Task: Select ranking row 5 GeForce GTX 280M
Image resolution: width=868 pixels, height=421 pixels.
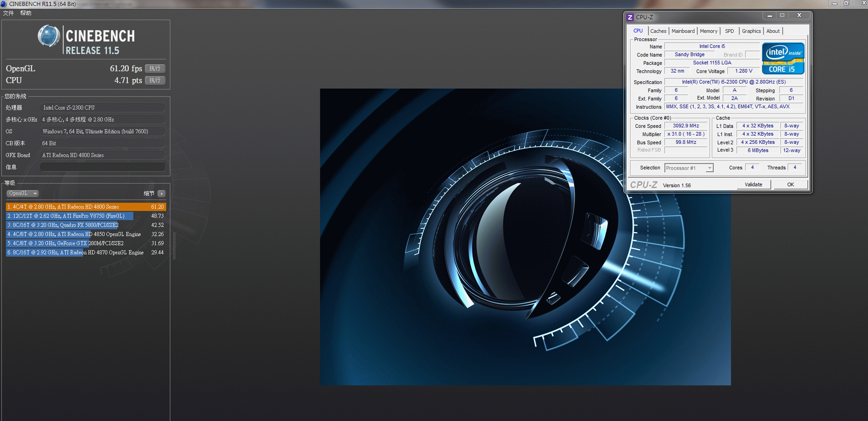Action: point(86,243)
